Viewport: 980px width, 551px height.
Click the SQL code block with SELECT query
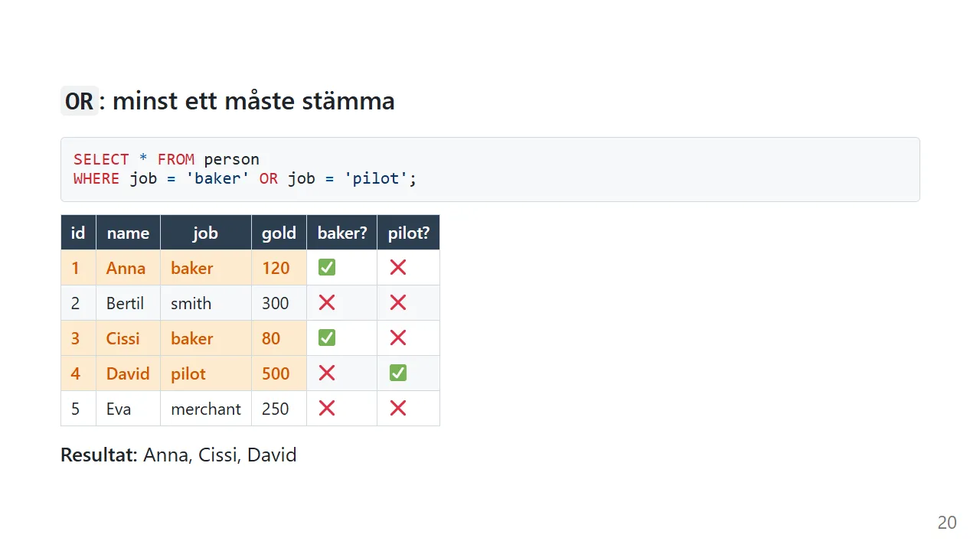click(x=490, y=169)
